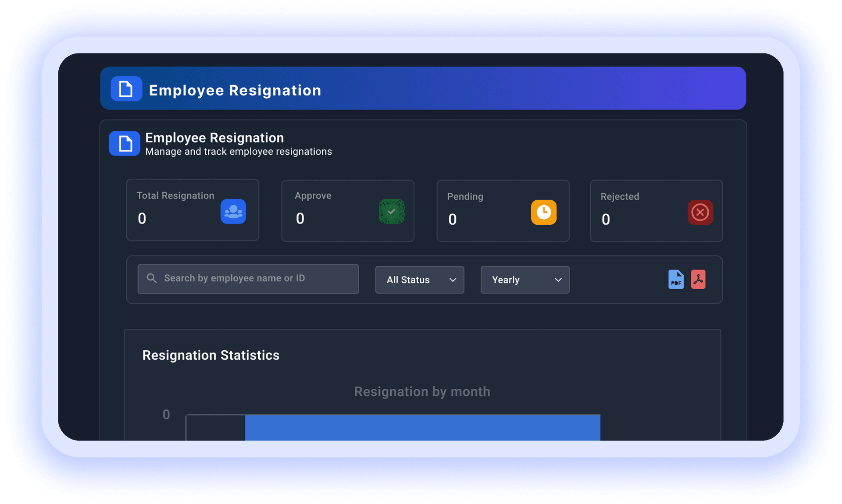Screen dimensions: 842x504
Task: Export report via the red Acrobat icon
Action: point(698,279)
